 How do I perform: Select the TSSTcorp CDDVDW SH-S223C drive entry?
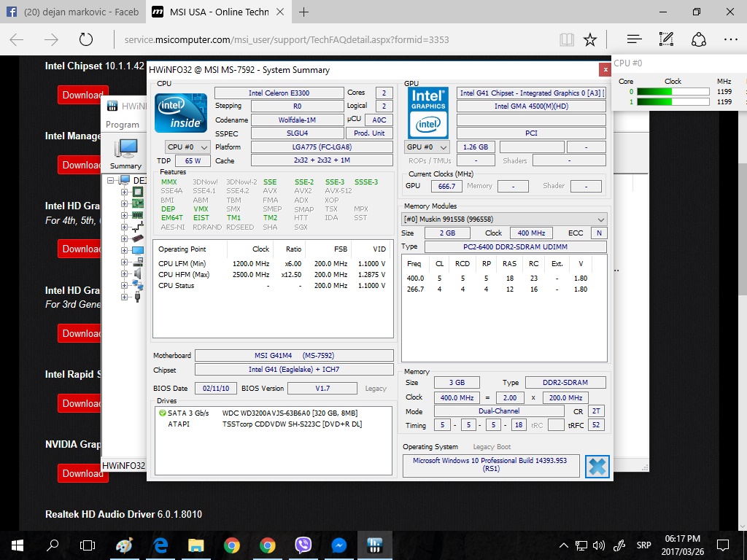(x=265, y=424)
